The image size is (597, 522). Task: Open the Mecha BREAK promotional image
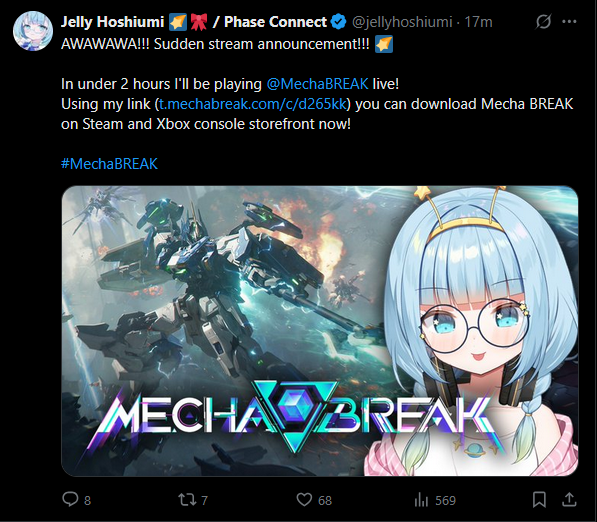point(320,331)
